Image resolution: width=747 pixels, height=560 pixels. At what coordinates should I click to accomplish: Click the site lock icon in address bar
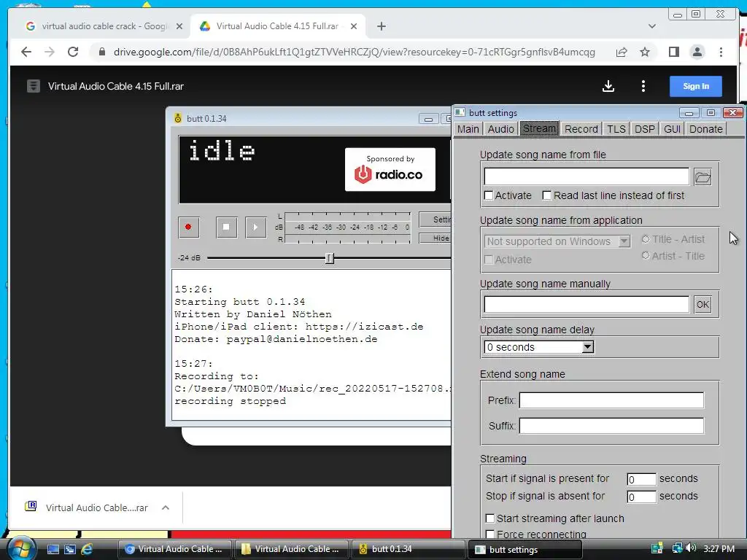[x=102, y=52]
